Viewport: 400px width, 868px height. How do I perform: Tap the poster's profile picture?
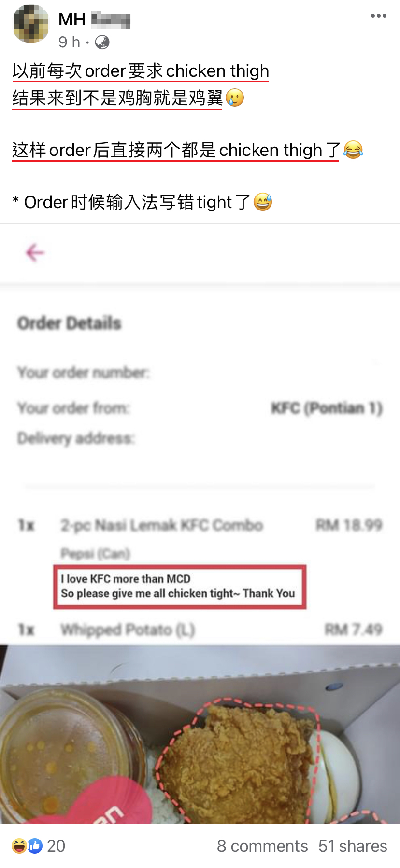[31, 25]
